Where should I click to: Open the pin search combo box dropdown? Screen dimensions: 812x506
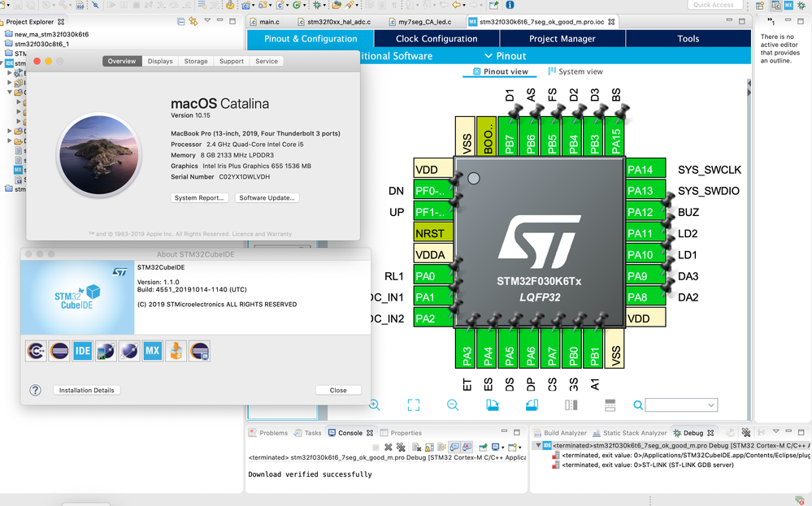pyautogui.click(x=711, y=405)
